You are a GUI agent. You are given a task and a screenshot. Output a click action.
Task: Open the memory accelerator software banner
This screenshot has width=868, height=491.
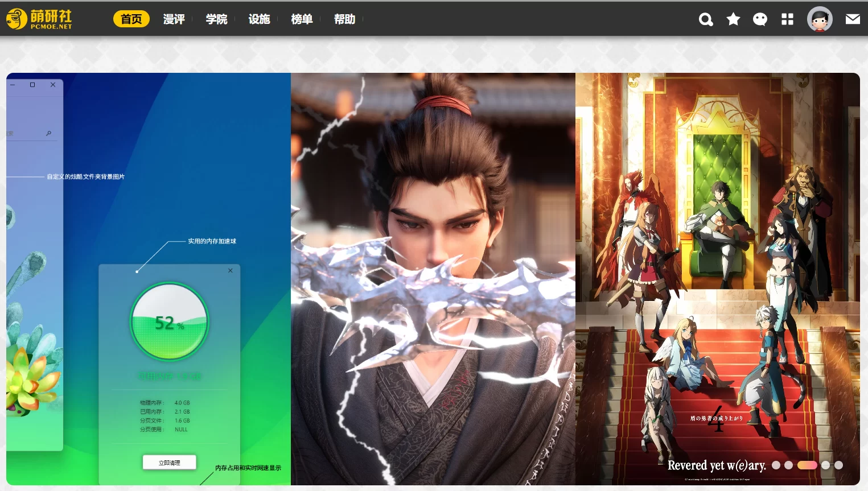[148, 279]
